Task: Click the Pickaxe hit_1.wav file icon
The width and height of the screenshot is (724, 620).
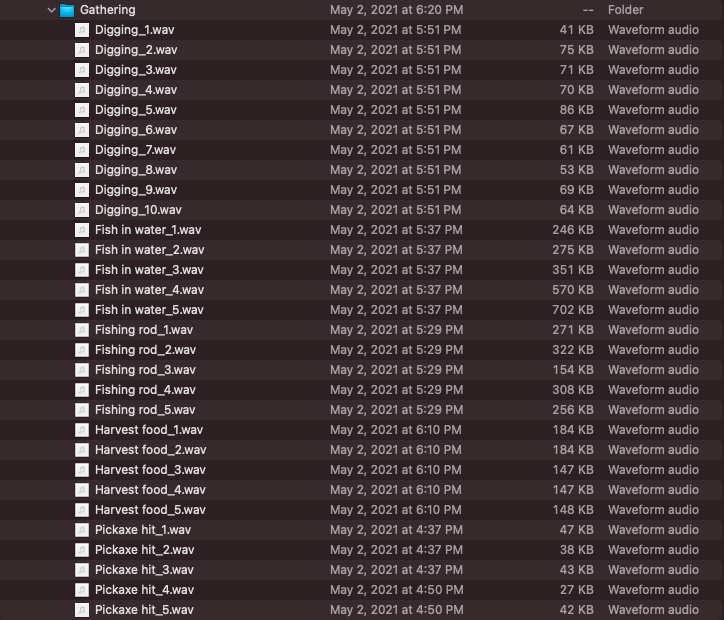Action: (82, 530)
